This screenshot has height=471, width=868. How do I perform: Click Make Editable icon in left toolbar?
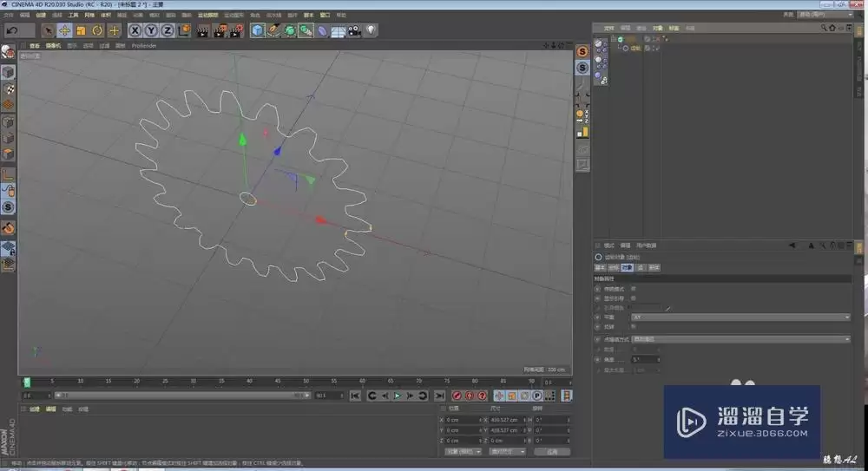point(8,51)
